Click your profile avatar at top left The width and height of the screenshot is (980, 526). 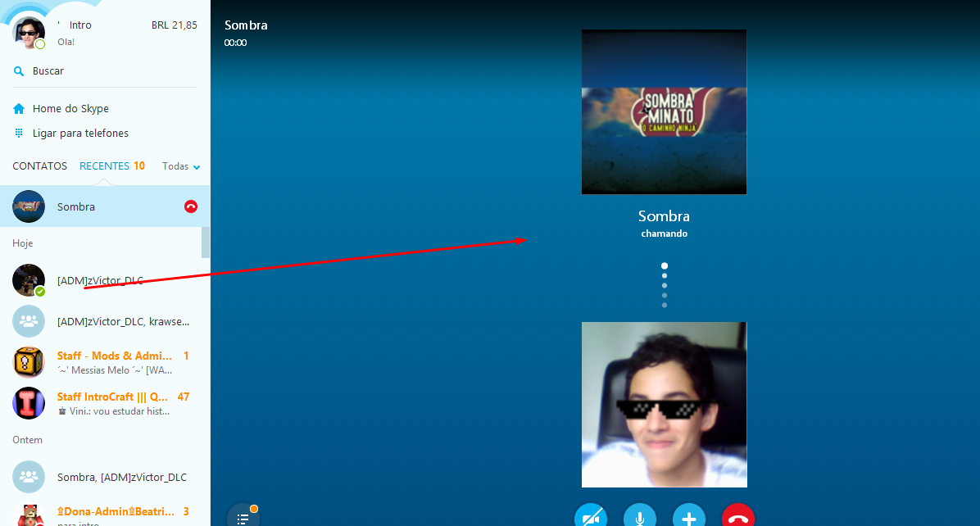coord(29,31)
